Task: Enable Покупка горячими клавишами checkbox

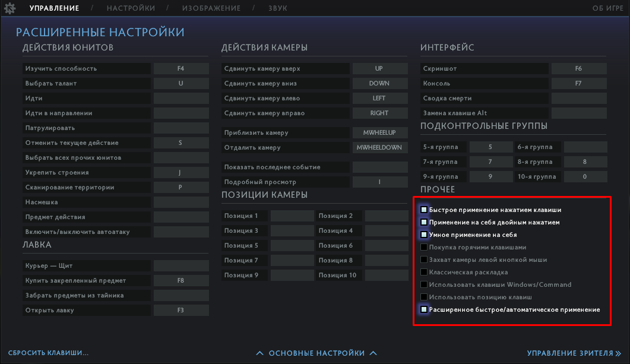Action: [424, 247]
